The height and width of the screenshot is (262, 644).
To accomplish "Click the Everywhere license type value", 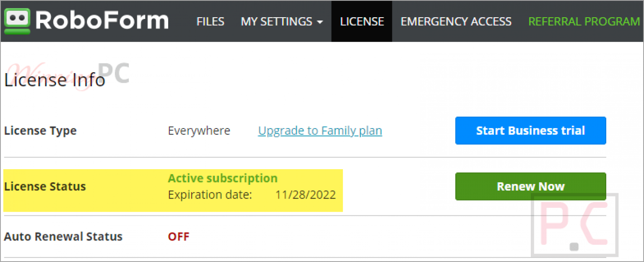I will point(199,131).
